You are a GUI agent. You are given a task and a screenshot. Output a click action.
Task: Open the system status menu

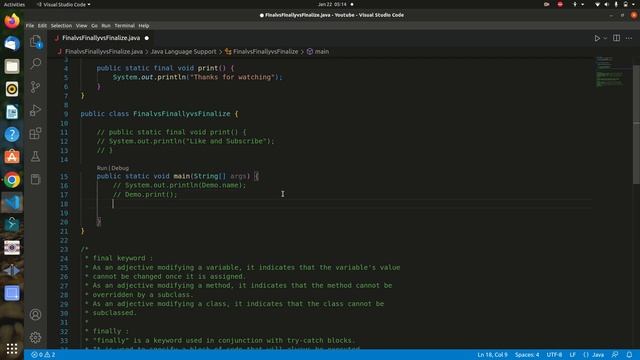616,4
